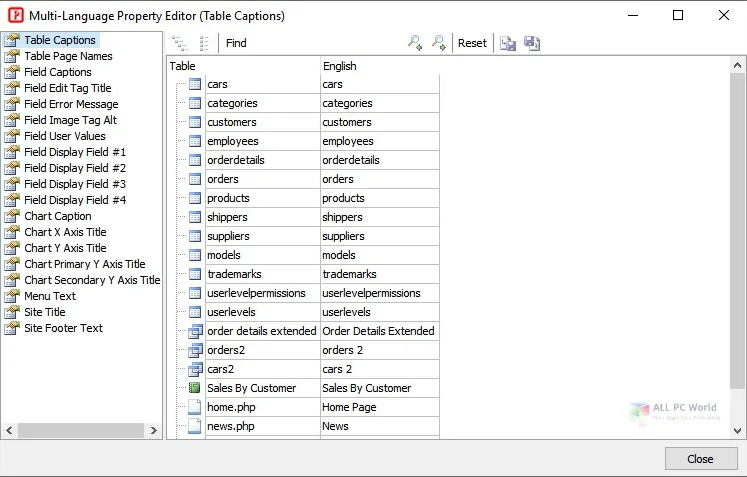Image resolution: width=747 pixels, height=477 pixels.
Task: Edit the English caption 'Order Details Extended'
Action: pos(380,331)
